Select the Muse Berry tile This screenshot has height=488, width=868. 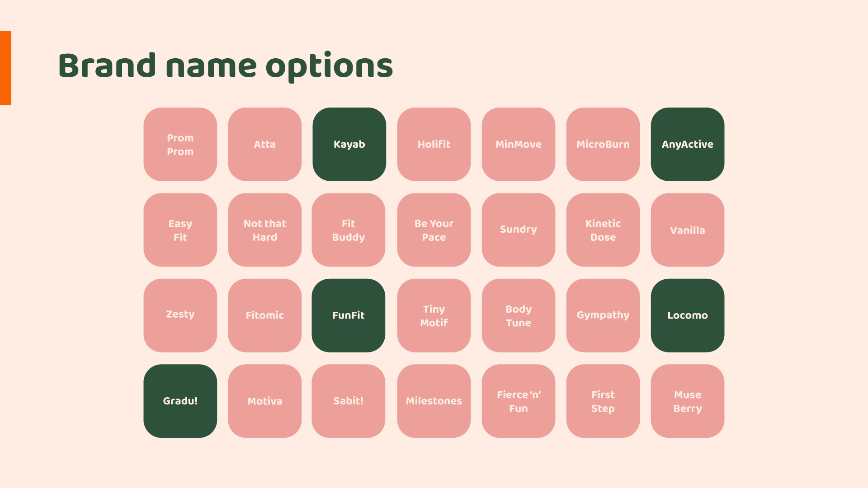pos(687,401)
